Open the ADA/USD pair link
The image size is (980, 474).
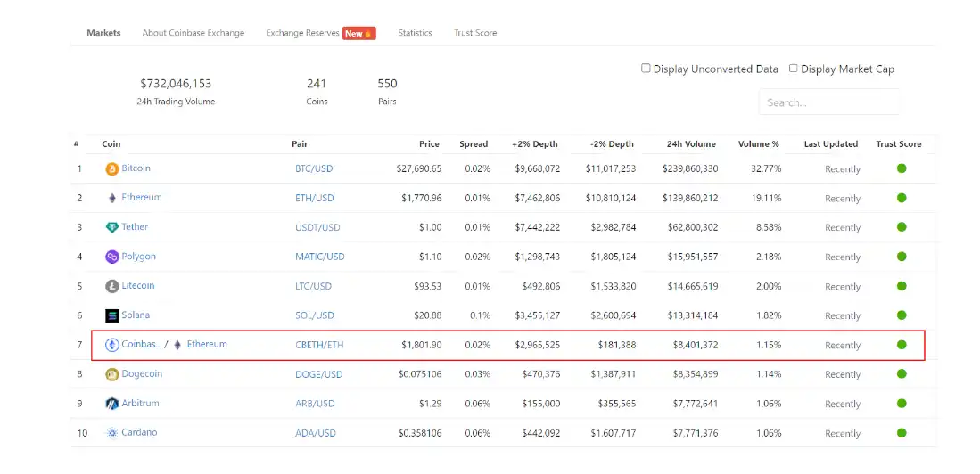(x=315, y=433)
